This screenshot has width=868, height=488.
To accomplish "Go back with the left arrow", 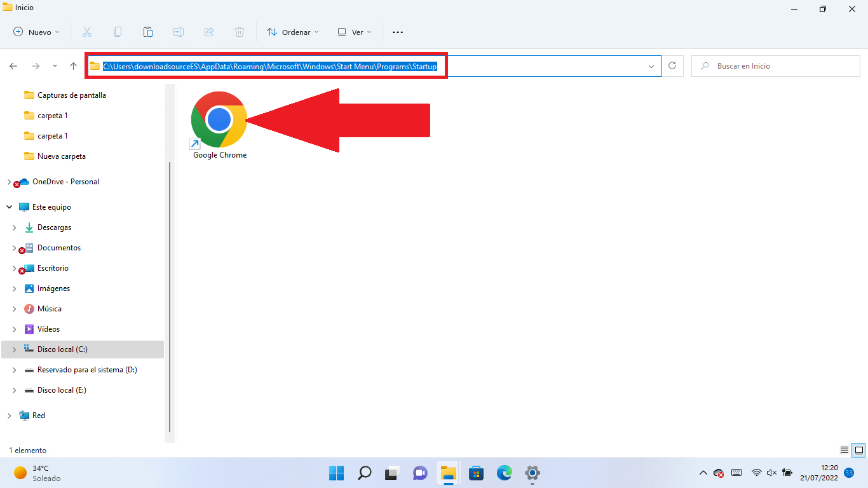I will point(13,66).
